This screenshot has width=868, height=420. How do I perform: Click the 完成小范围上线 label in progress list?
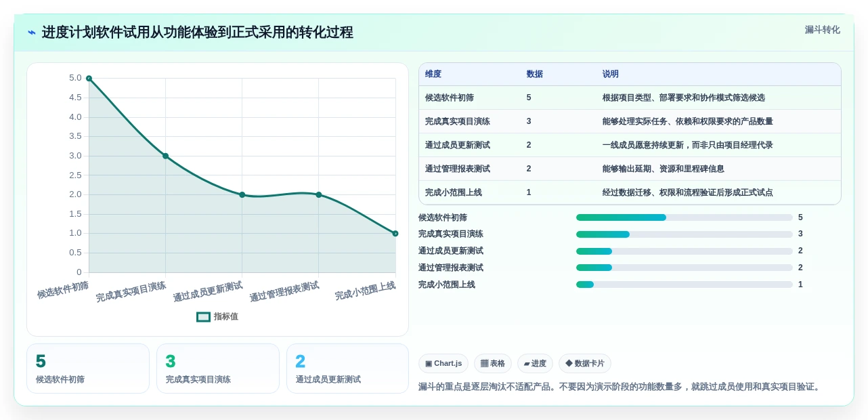pos(447,285)
